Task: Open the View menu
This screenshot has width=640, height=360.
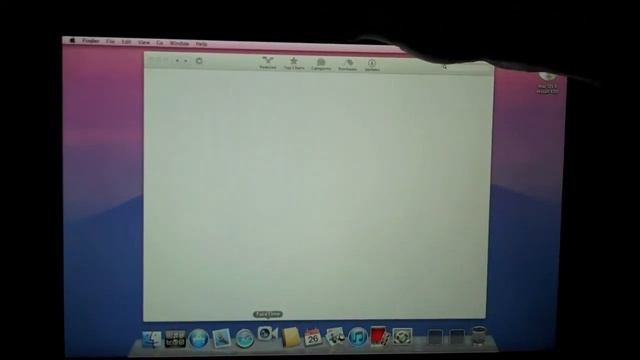Action: tap(143, 42)
